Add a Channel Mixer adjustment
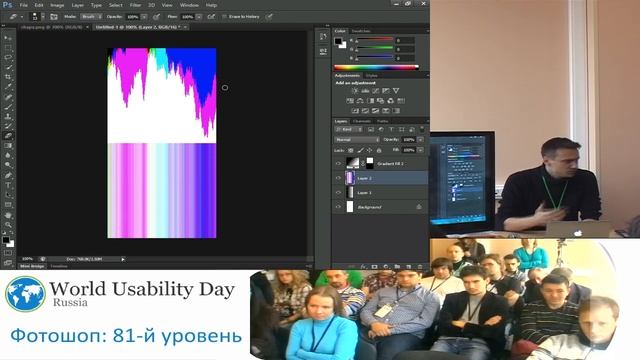This screenshot has height=360, width=640. point(391,100)
